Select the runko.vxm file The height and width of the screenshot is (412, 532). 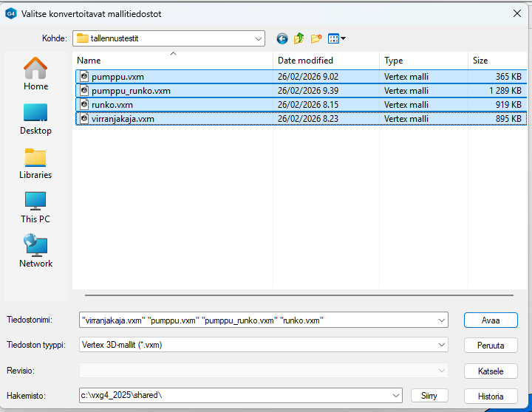click(112, 105)
